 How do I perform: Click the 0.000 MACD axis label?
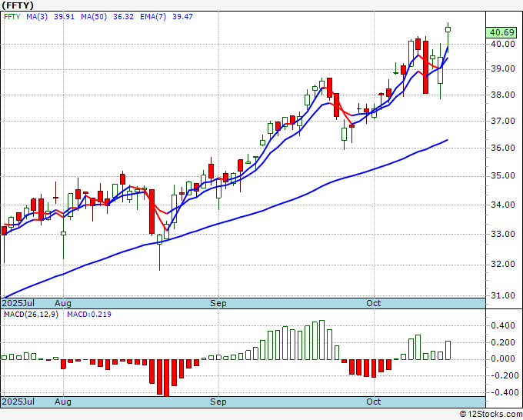click(x=503, y=359)
